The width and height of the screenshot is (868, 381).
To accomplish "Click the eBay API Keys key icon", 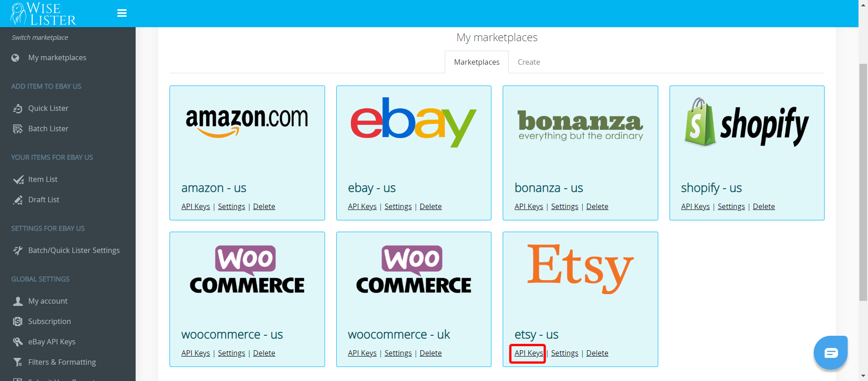I will [x=18, y=342].
